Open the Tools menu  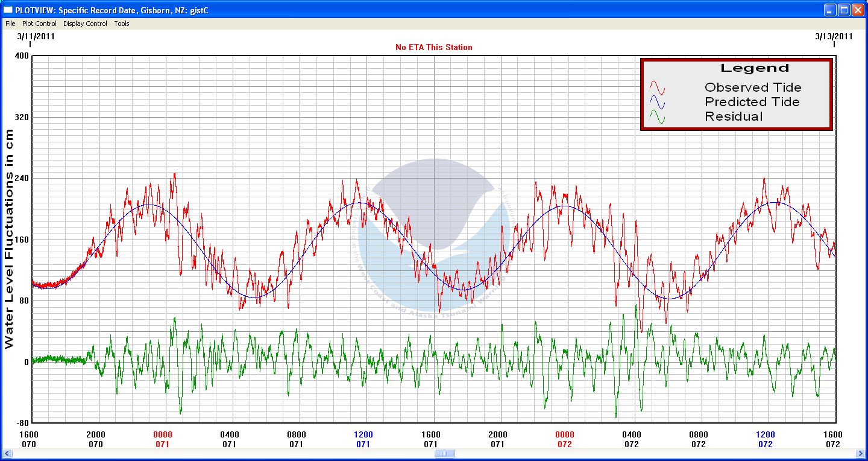[122, 24]
